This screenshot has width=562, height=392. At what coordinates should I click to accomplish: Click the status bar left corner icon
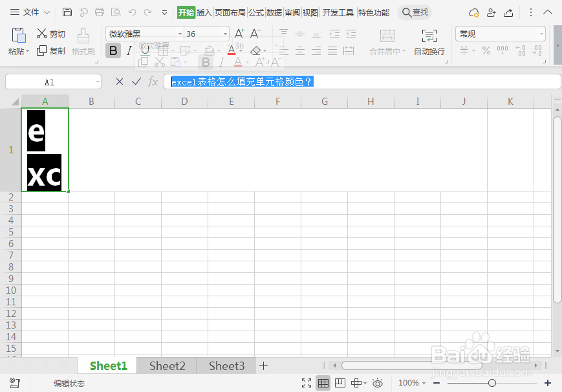(15, 383)
